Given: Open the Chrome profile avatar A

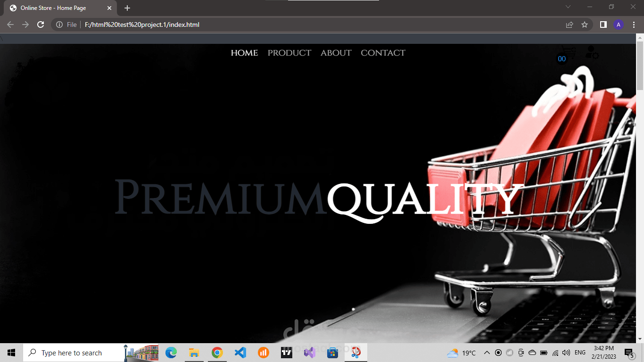Looking at the screenshot, I should click(619, 25).
